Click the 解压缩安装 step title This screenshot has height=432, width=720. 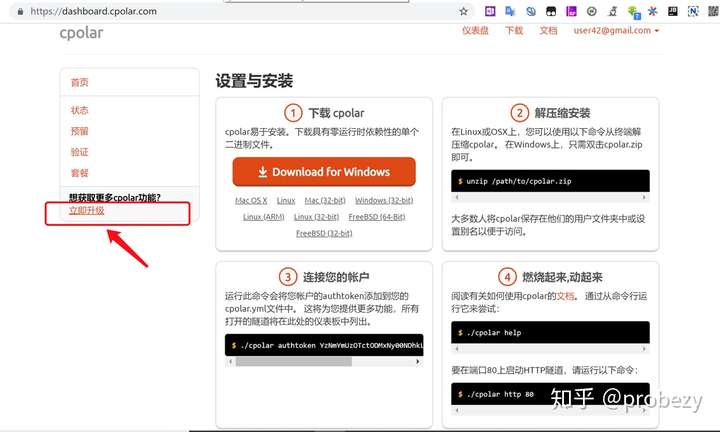click(562, 113)
